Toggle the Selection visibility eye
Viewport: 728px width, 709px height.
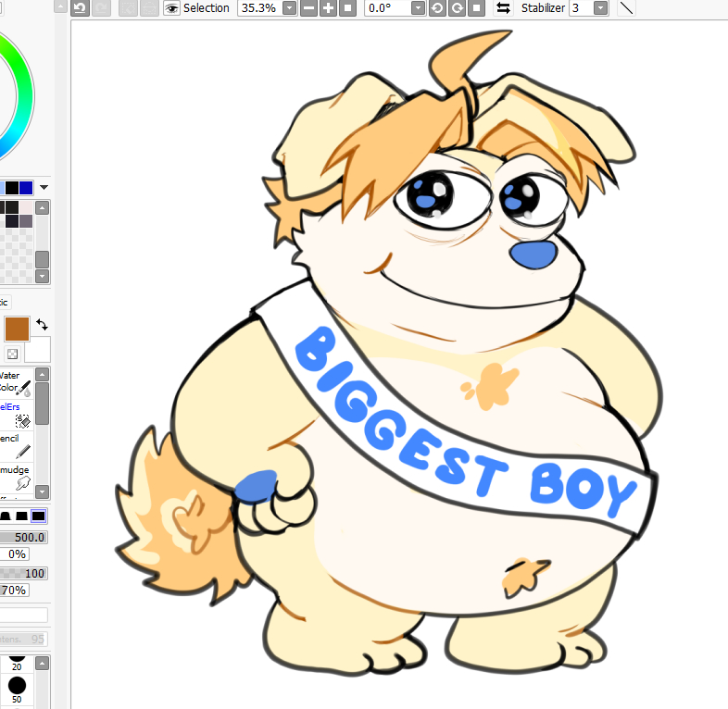click(172, 8)
